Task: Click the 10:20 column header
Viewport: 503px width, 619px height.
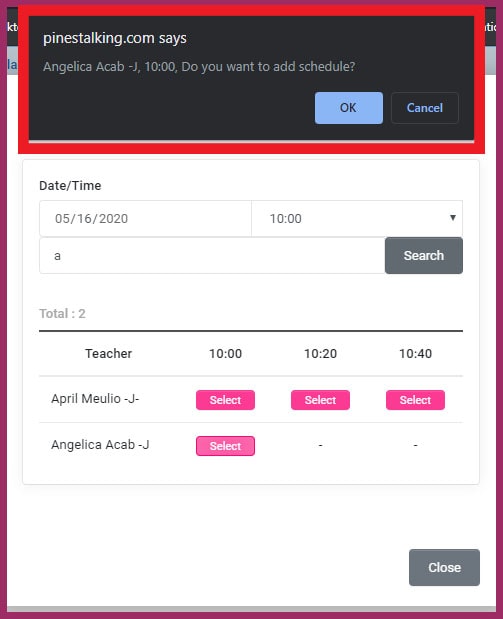Action: click(320, 353)
